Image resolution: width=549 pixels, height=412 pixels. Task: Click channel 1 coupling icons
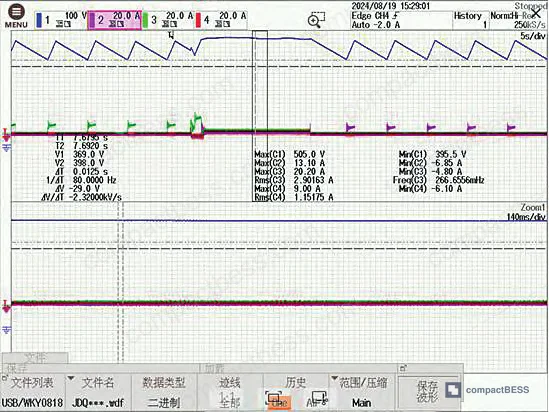tap(64, 24)
